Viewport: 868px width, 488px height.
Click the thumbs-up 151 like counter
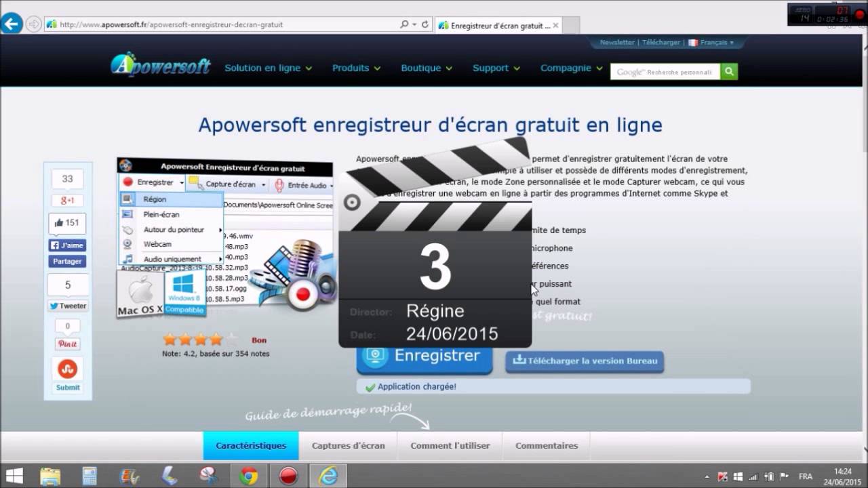click(67, 222)
